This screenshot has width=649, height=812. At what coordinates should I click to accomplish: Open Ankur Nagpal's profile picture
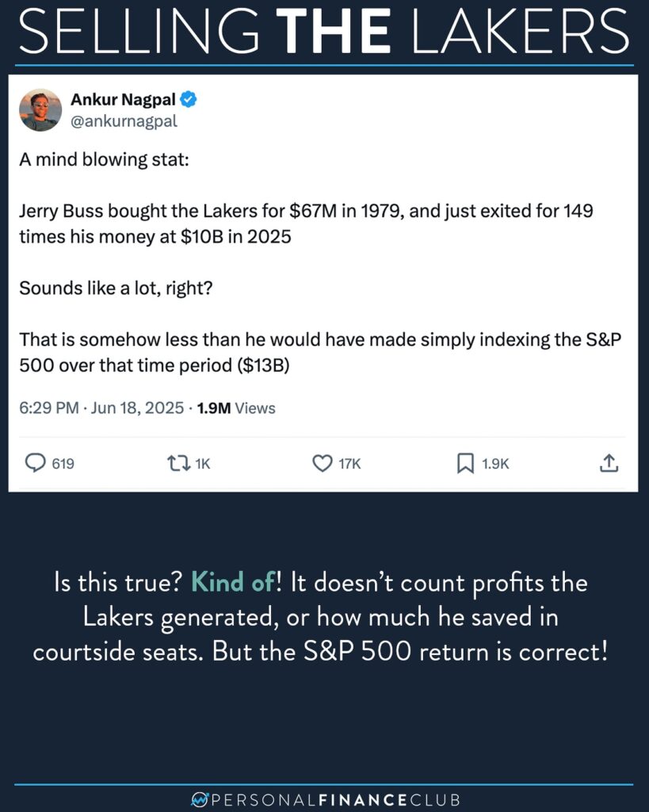click(40, 109)
